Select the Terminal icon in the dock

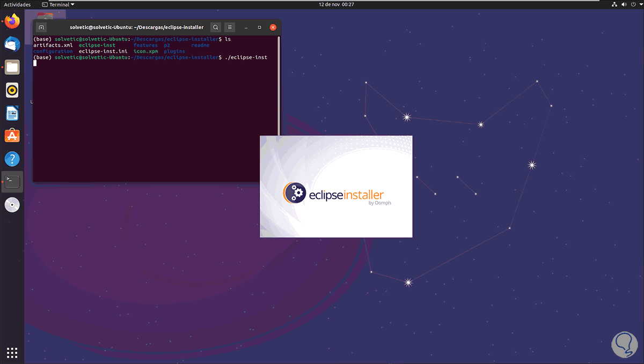(x=12, y=182)
